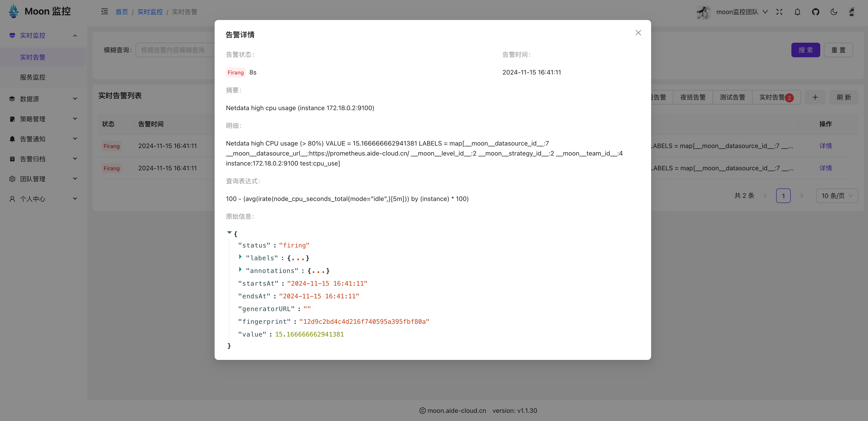Image resolution: width=868 pixels, height=421 pixels.
Task: Switch to the 夜班告警 tab
Action: click(692, 97)
